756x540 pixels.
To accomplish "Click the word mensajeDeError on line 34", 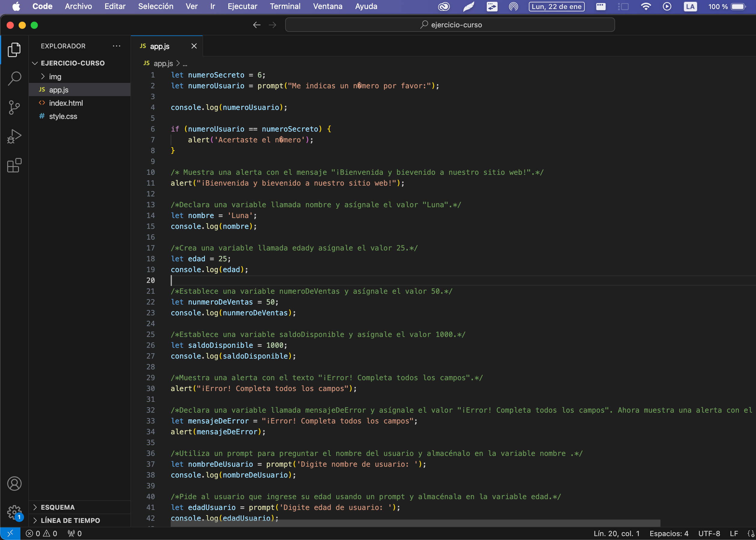I will pos(227,432).
